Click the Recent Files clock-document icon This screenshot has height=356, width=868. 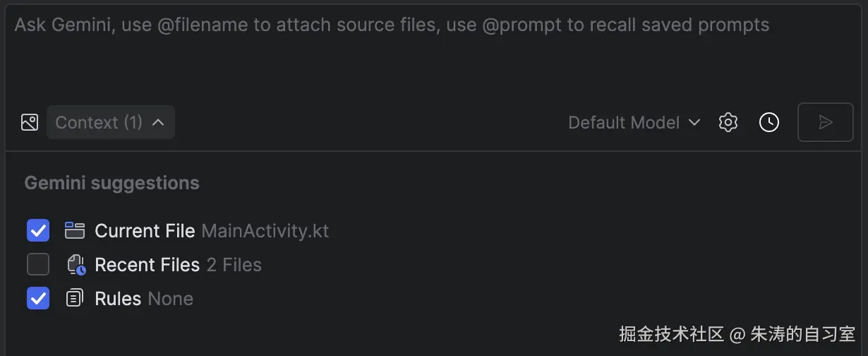coord(76,265)
